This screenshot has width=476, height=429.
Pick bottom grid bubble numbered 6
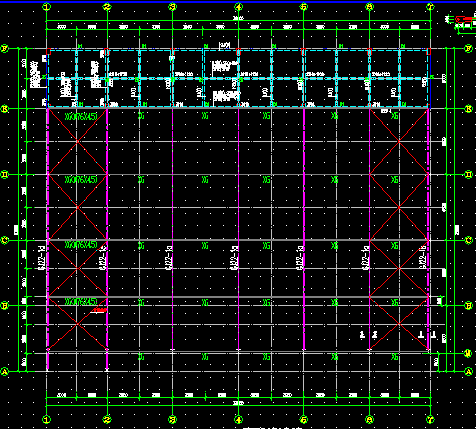coord(369,419)
